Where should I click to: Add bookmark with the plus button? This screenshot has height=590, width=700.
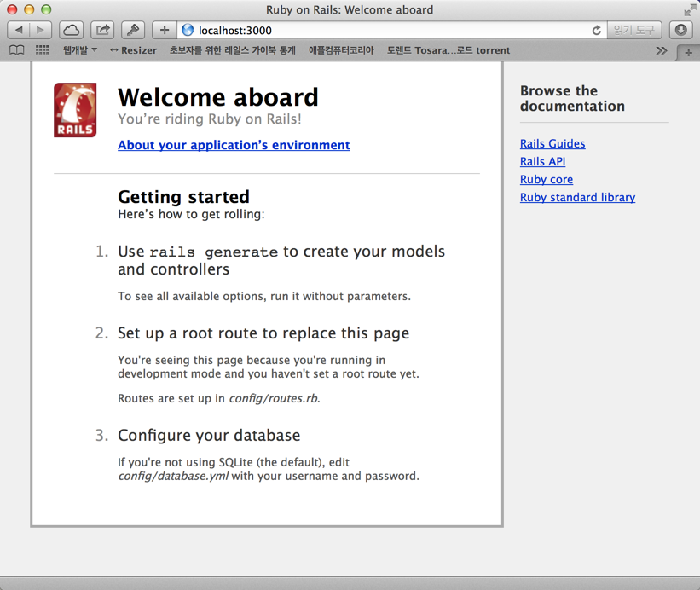164,30
